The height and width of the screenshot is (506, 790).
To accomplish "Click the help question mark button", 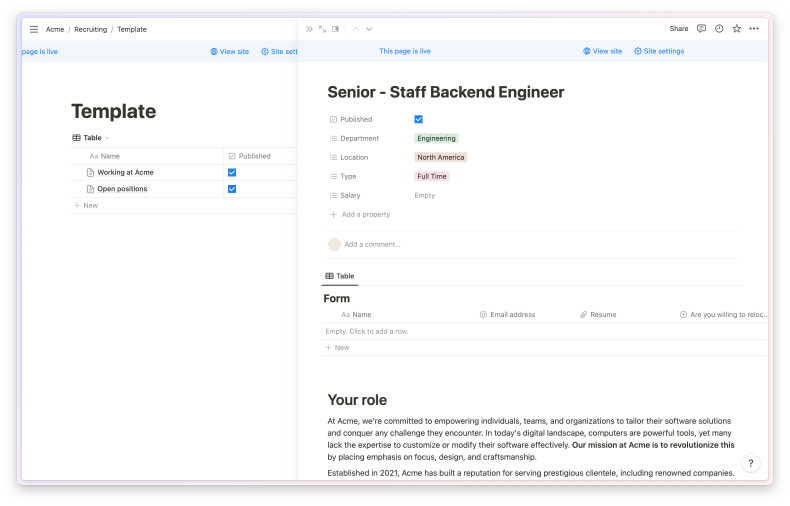I will [751, 463].
